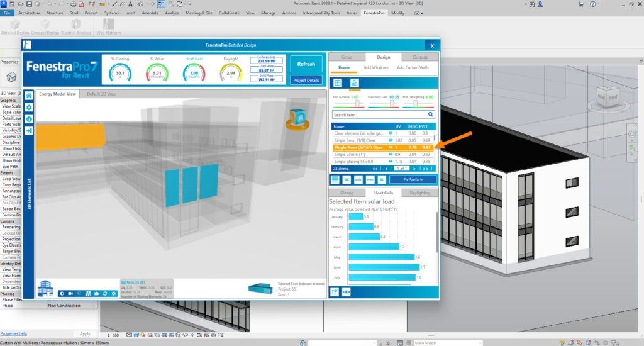
Task: Click the Min Daylighting slider handle
Action: [x=415, y=103]
